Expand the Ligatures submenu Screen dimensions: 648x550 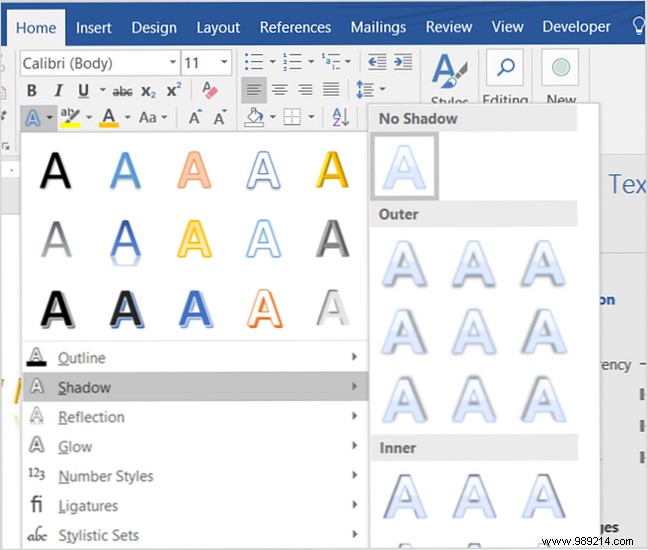[195, 505]
